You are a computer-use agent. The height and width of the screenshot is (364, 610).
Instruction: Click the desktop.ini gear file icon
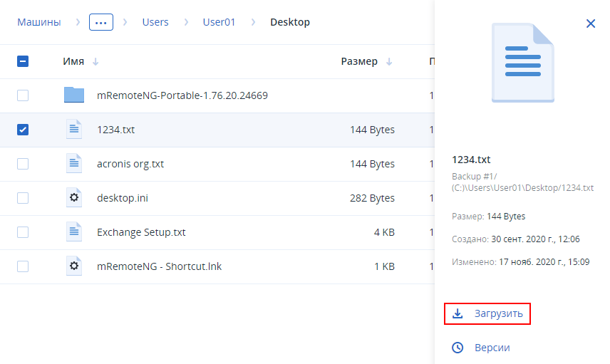click(x=74, y=198)
